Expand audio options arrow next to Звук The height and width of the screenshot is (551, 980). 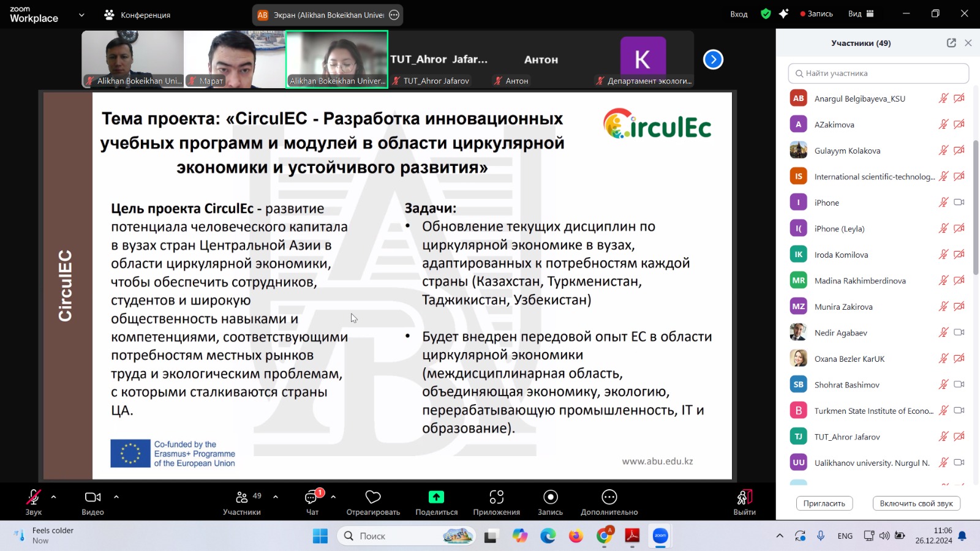click(53, 497)
